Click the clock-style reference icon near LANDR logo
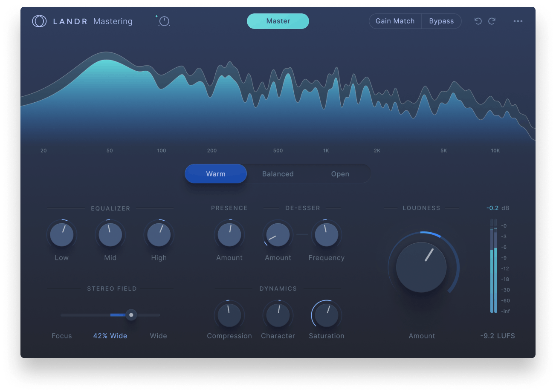This screenshot has width=556, height=392. [164, 21]
